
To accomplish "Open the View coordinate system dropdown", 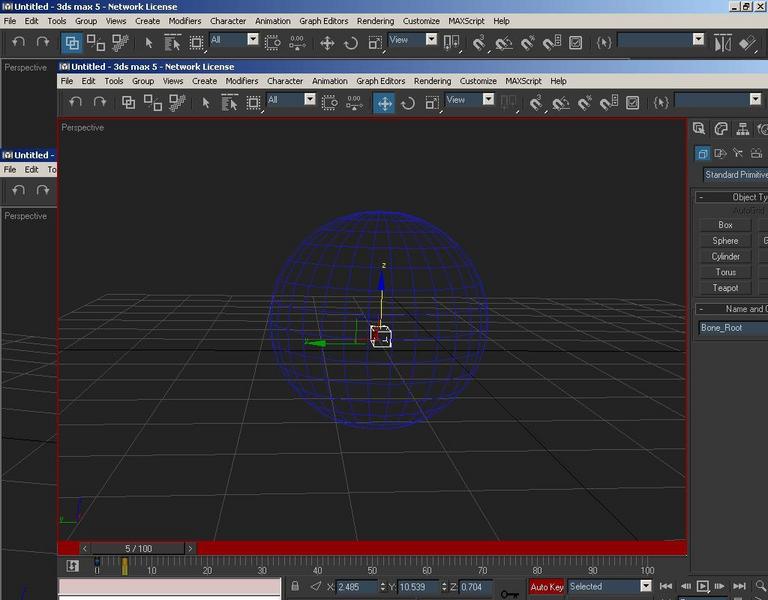I will pyautogui.click(x=469, y=99).
